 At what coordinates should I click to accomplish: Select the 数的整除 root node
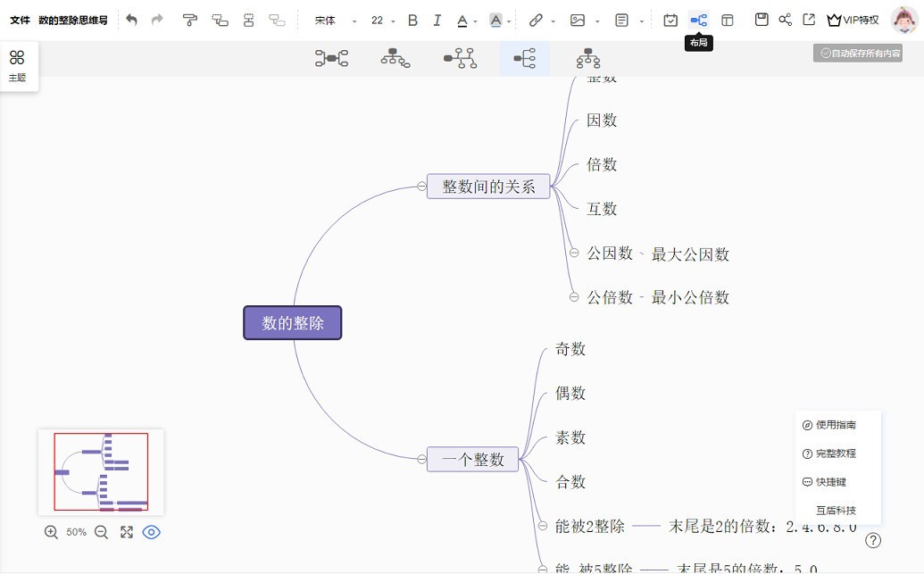[x=293, y=323]
